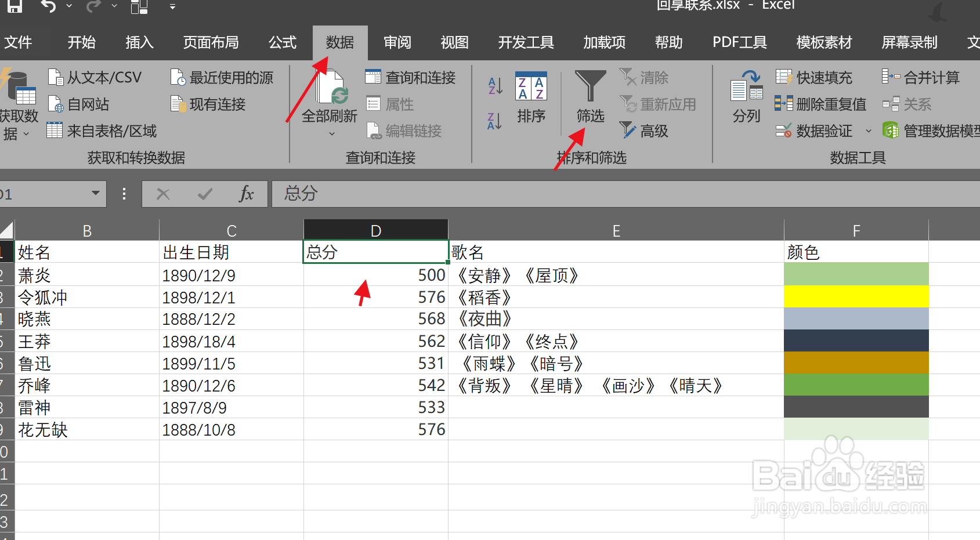Click the sort ascending A-Z icon
980x540 pixels.
495,86
